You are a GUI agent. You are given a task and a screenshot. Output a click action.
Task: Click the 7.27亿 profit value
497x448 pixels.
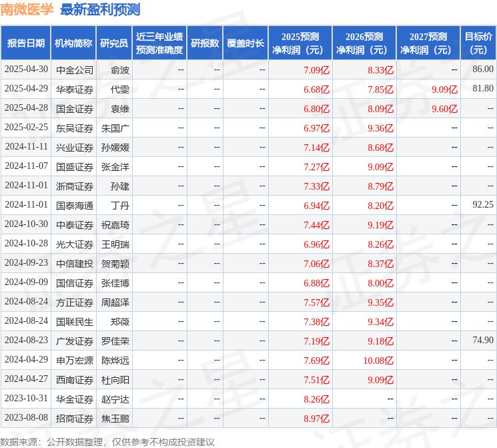point(316,167)
